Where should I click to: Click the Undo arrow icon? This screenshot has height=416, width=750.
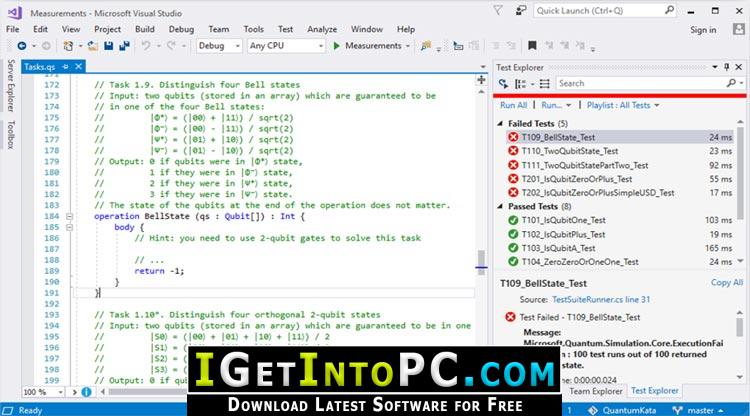[146, 46]
